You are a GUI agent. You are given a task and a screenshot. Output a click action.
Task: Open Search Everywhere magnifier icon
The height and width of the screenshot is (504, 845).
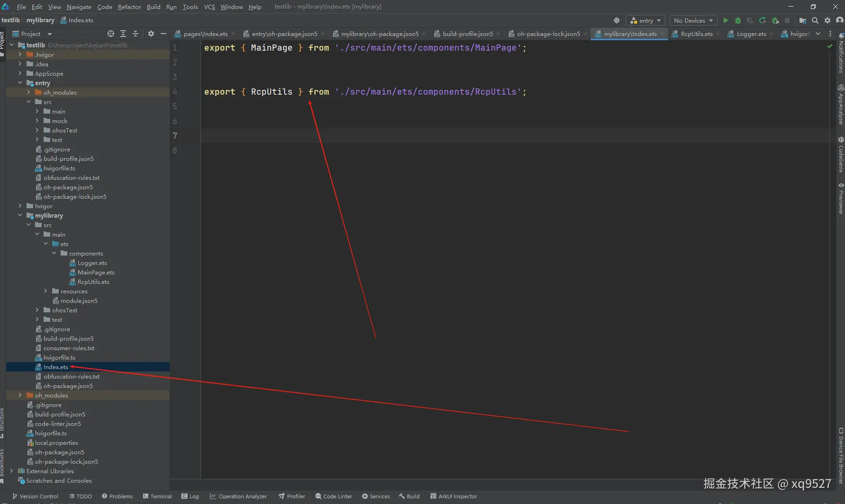click(x=815, y=20)
